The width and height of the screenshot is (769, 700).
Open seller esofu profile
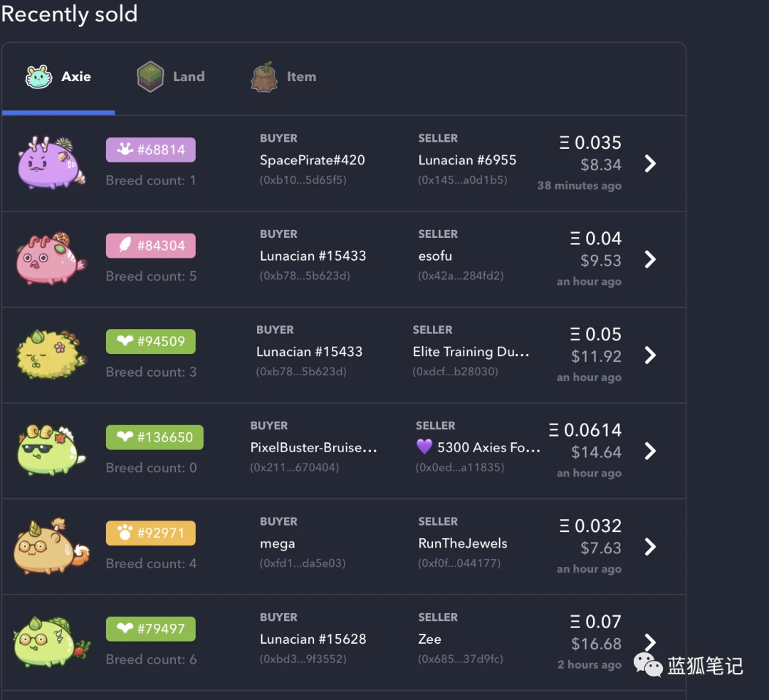point(435,256)
